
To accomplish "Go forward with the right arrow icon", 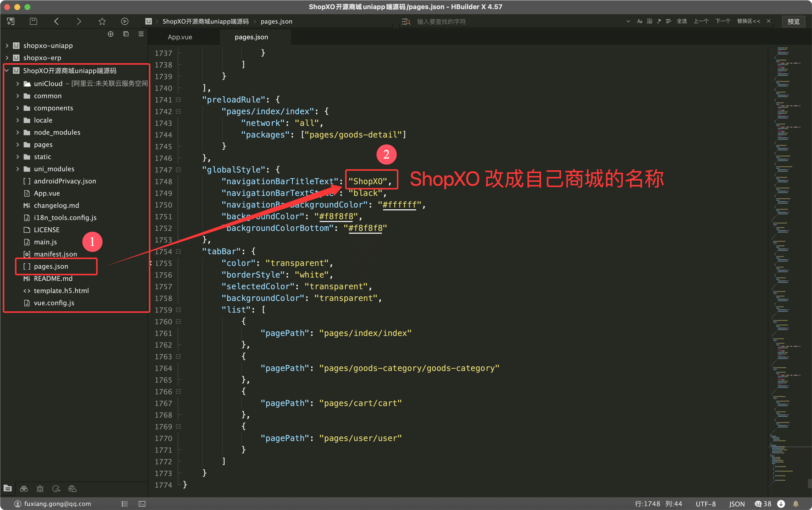I will pyautogui.click(x=79, y=21).
